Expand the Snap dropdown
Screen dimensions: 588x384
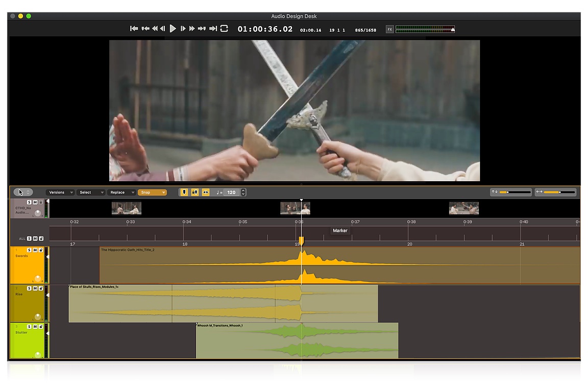(x=152, y=193)
